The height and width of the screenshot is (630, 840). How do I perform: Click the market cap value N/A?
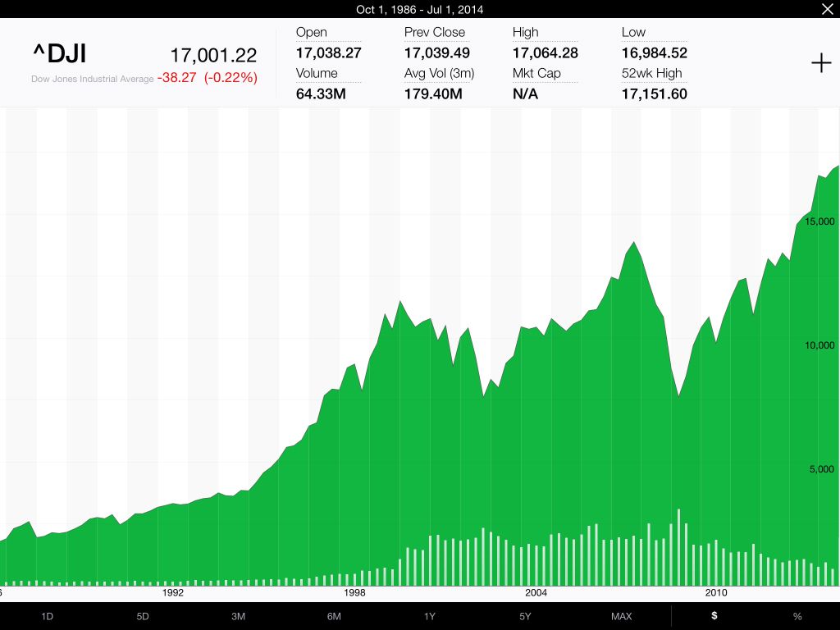525,94
